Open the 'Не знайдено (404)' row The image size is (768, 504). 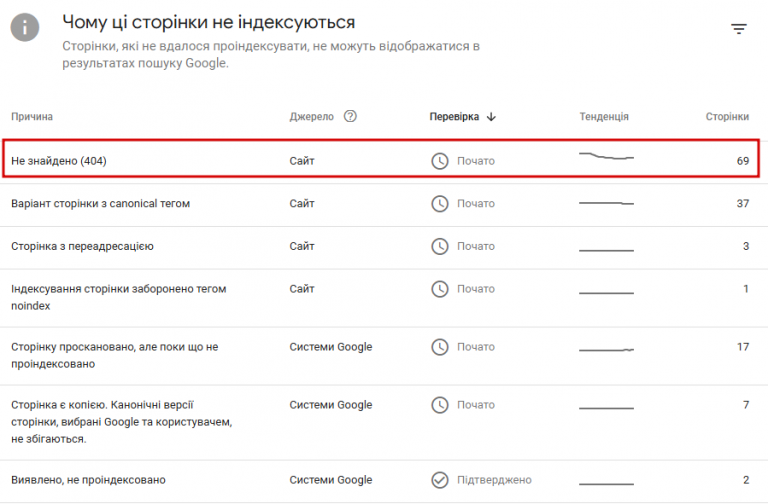[58, 161]
